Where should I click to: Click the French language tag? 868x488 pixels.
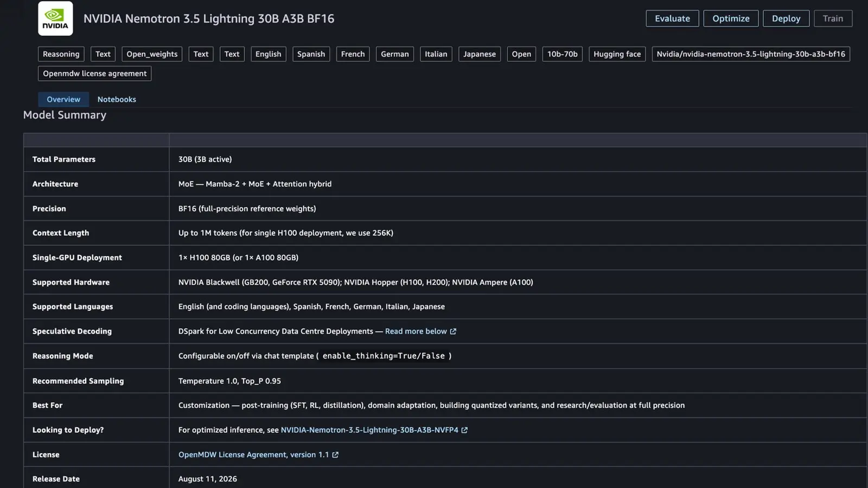pyautogui.click(x=353, y=54)
